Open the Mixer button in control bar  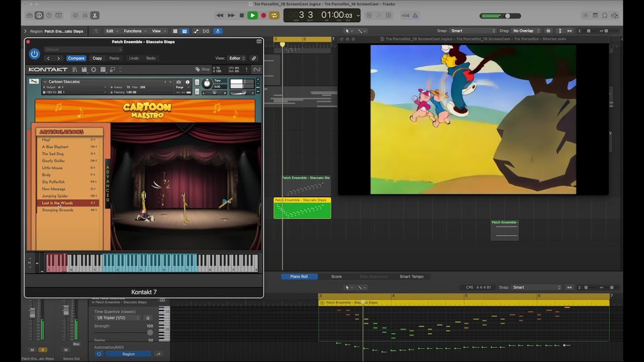(x=85, y=16)
